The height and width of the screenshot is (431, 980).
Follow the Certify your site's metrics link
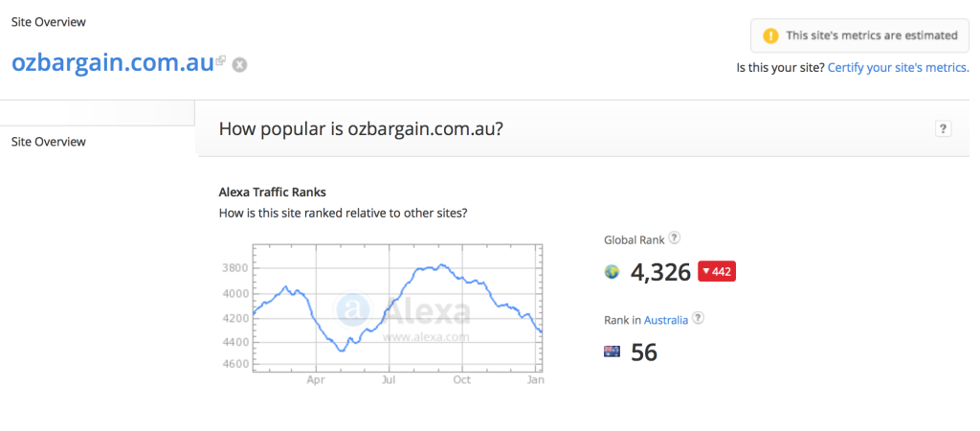click(x=898, y=68)
